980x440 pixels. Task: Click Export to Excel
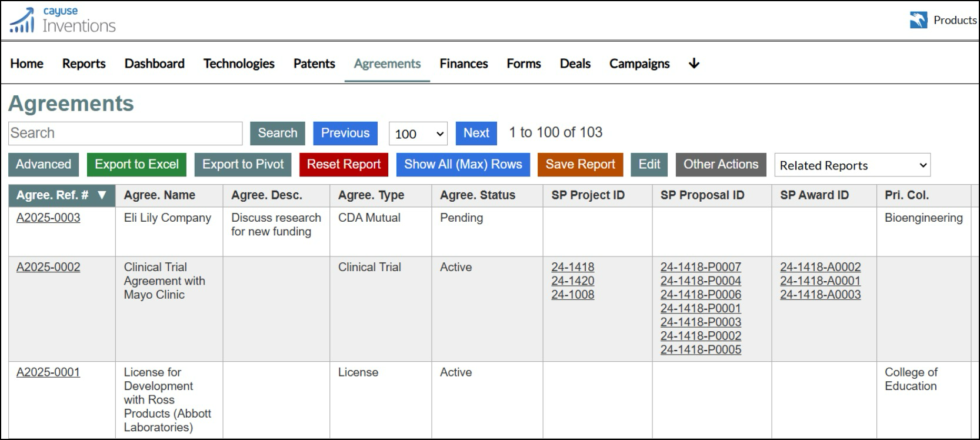click(x=136, y=165)
